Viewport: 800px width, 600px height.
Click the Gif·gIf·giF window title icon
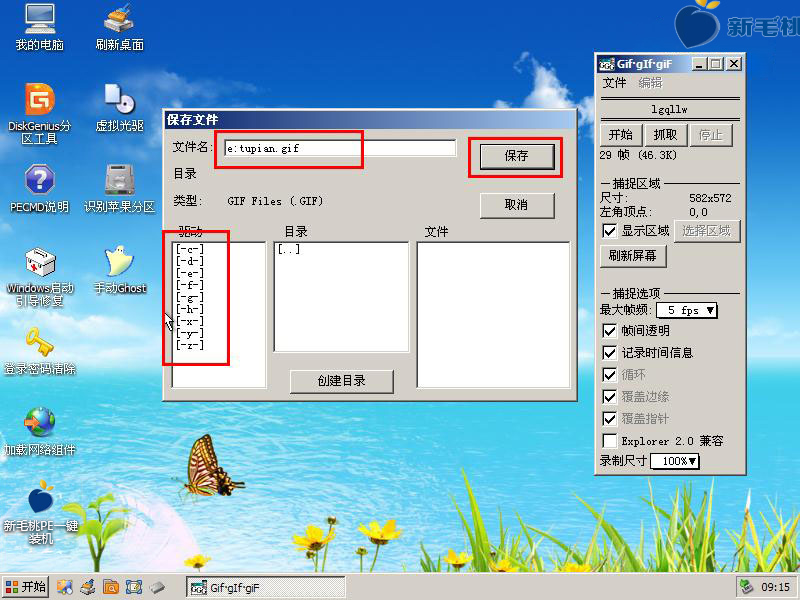607,64
